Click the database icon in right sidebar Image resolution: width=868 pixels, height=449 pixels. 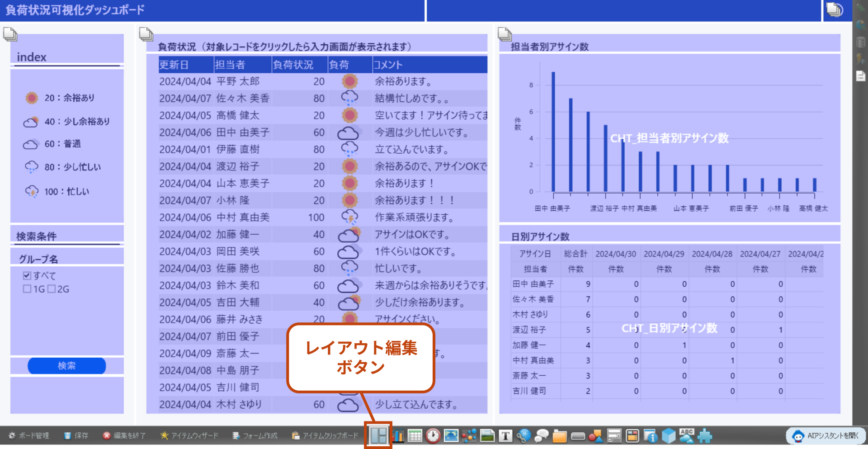tap(860, 42)
